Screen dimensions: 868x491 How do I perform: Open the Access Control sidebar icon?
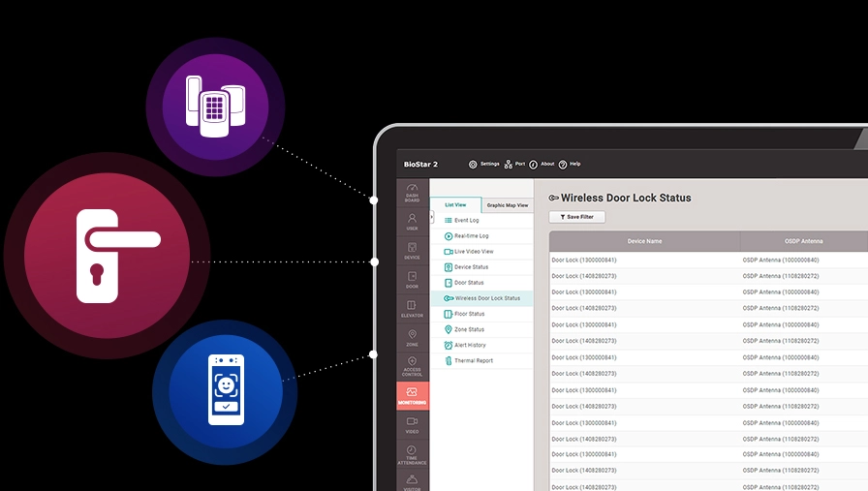tap(412, 366)
